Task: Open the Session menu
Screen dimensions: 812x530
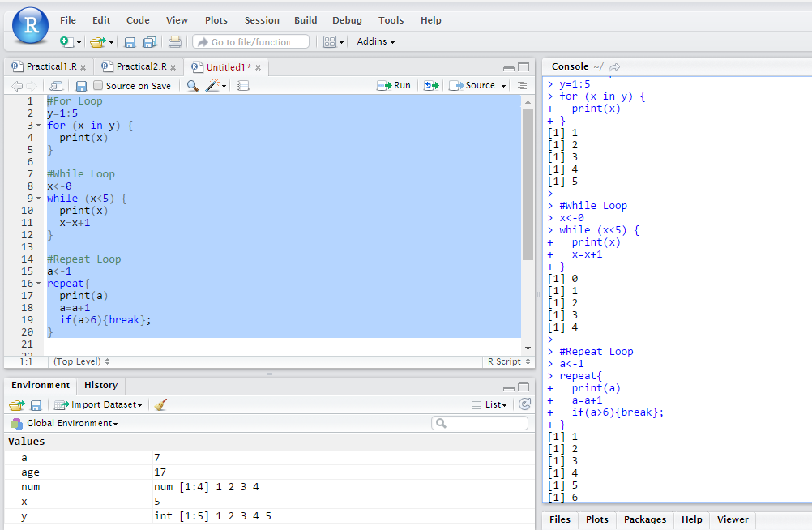Action: (262, 20)
